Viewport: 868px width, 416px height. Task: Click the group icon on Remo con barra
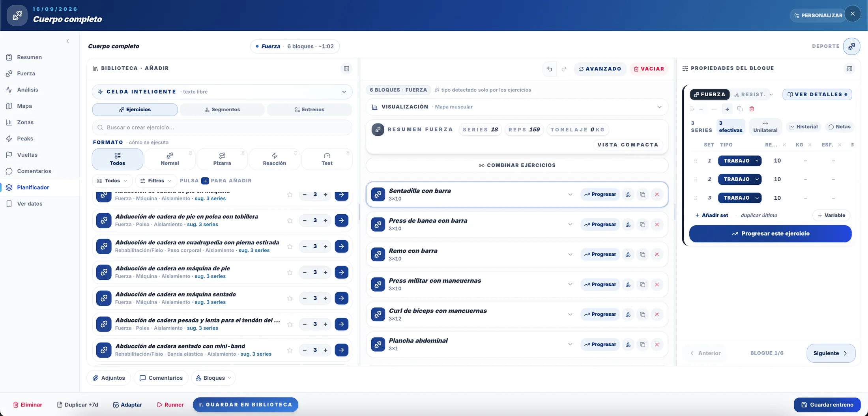pyautogui.click(x=628, y=255)
